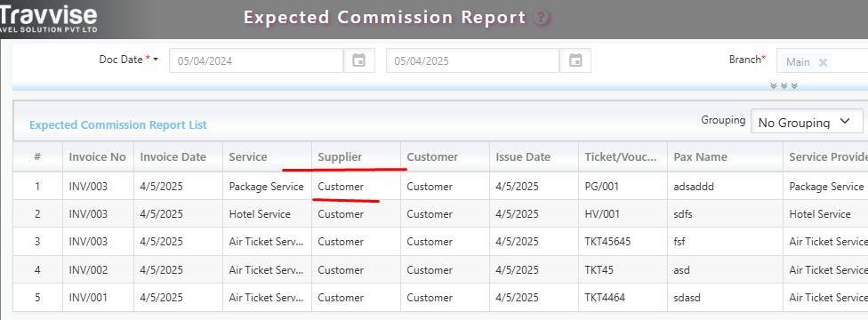Image resolution: width=868 pixels, height=320 pixels.
Task: Select the Hotel Service row
Action: pos(440,213)
